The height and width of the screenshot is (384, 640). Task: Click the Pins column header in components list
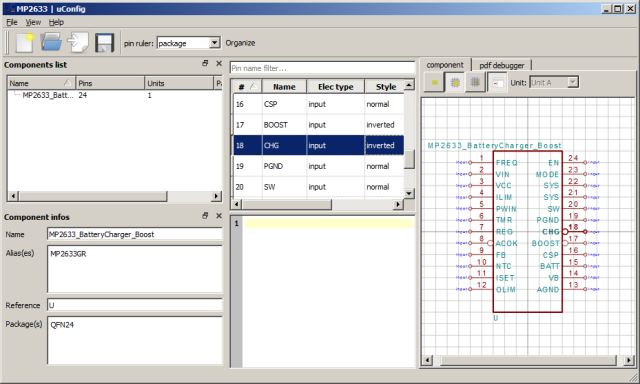click(x=110, y=83)
